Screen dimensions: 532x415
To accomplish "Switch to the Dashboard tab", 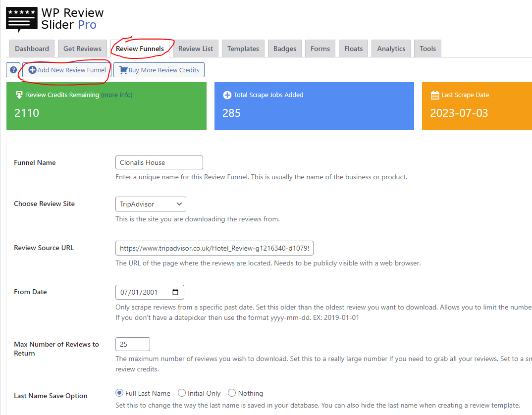I will (x=32, y=49).
